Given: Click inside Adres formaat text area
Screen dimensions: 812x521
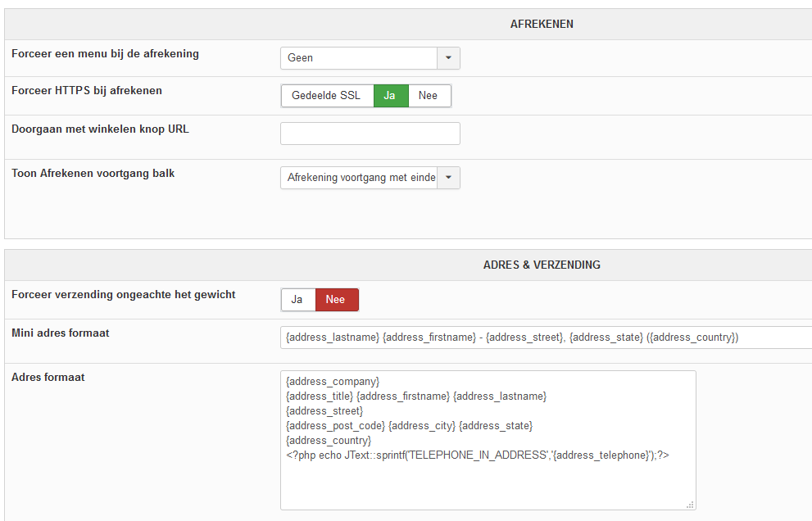Looking at the screenshot, I should tap(488, 440).
